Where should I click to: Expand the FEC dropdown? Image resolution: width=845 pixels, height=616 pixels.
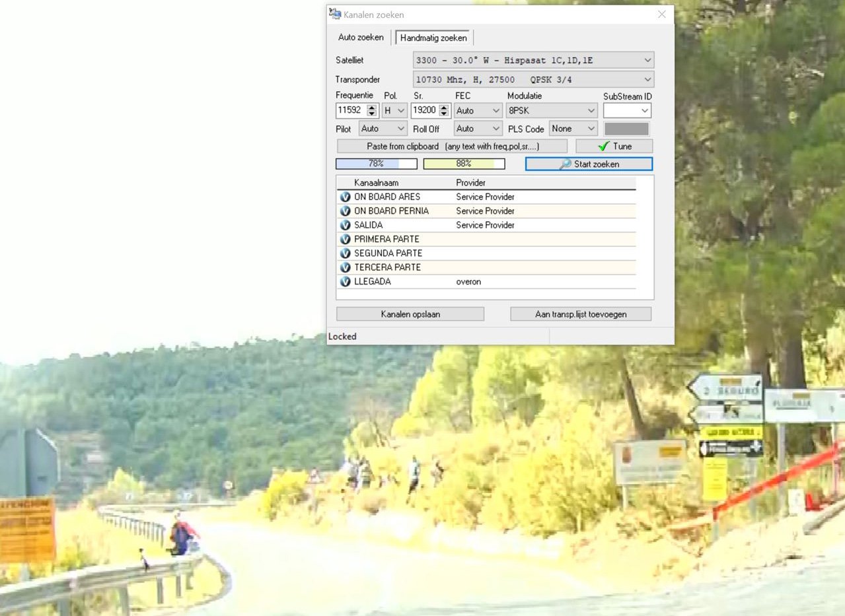click(478, 111)
